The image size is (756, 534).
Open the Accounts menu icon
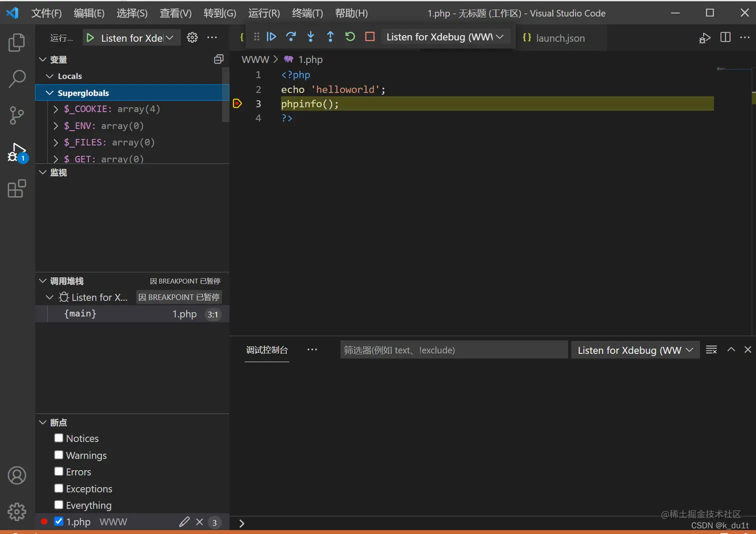17,475
